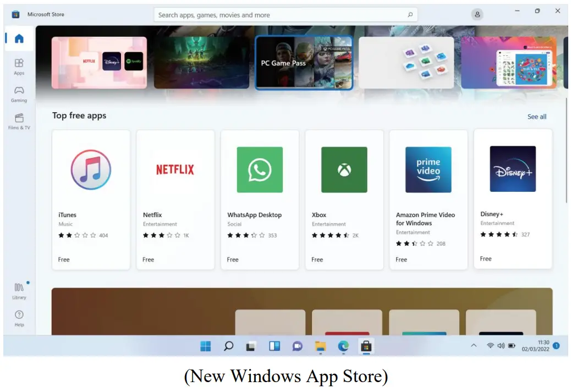Open Help from the sidebar
This screenshot has height=392, width=571.
click(x=19, y=318)
